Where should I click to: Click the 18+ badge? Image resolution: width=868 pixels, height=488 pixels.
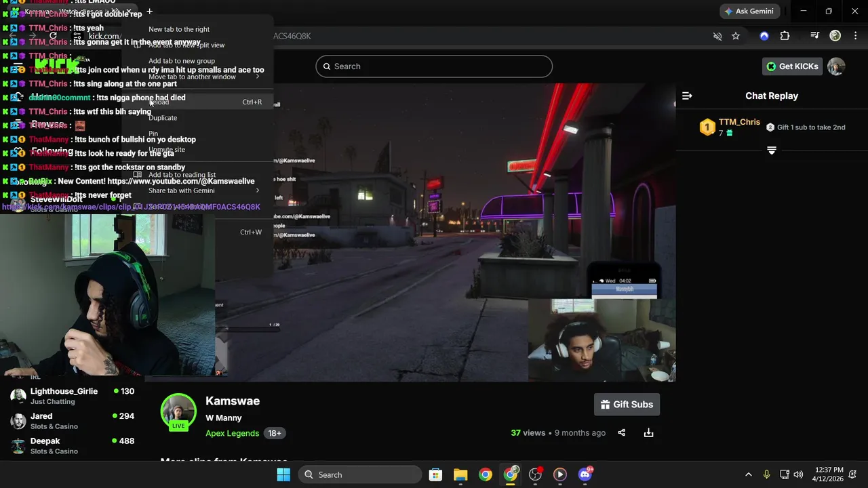[275, 433]
